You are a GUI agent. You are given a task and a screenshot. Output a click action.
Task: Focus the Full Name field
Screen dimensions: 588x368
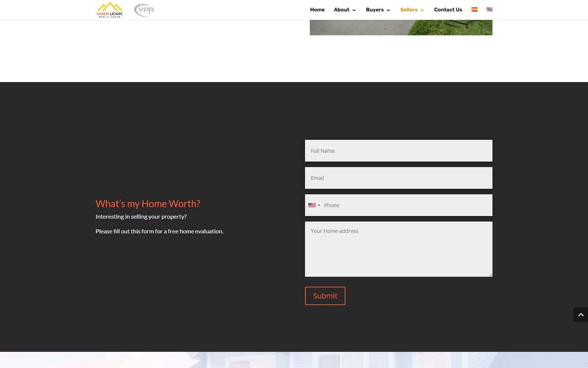coord(399,151)
